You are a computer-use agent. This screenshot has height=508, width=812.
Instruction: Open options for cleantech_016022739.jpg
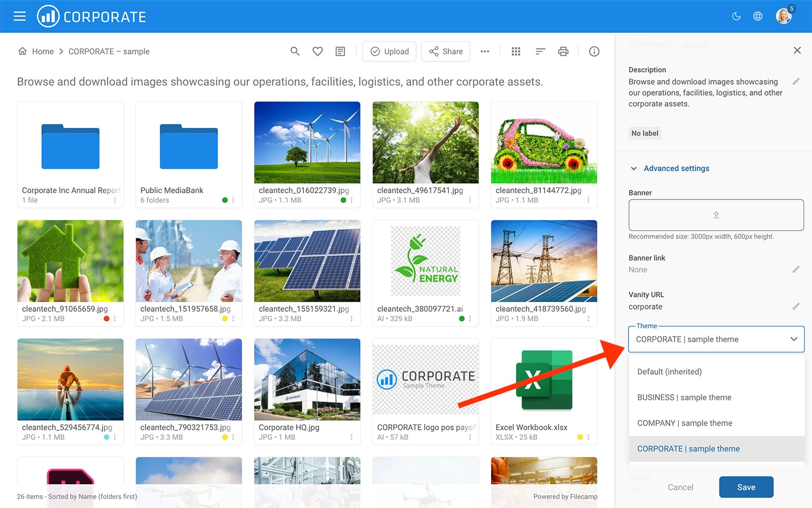352,200
